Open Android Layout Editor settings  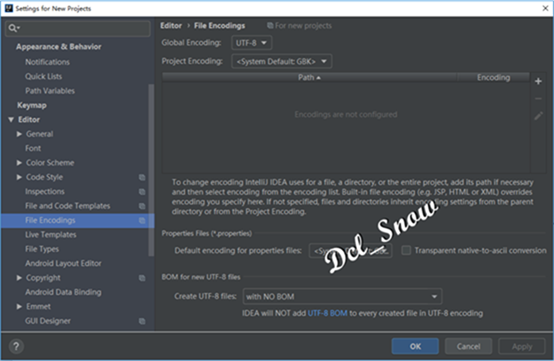click(63, 264)
